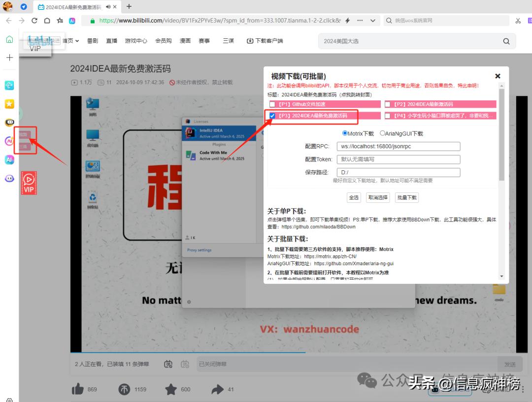Check the 【P2】2024IDEA最新激活码 checkbox

pos(388,104)
